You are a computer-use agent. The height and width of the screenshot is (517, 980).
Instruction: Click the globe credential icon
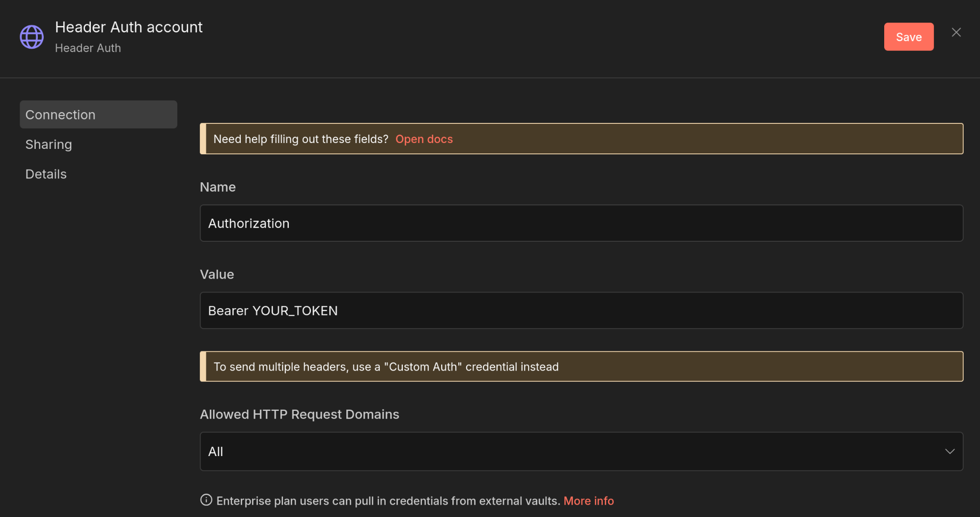[32, 37]
